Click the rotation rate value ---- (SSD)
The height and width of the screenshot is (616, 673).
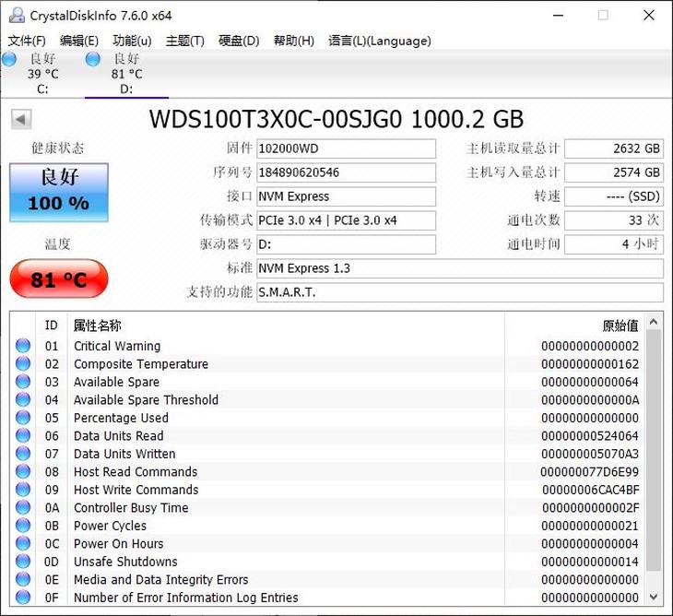click(614, 196)
